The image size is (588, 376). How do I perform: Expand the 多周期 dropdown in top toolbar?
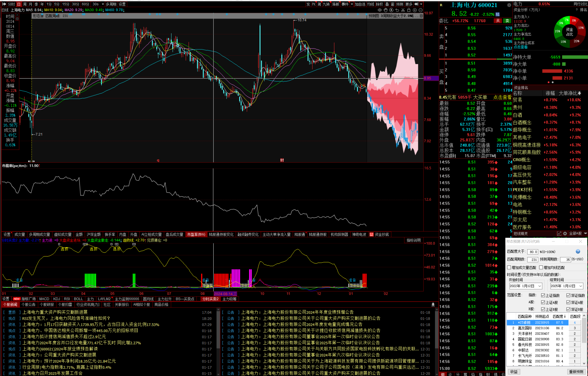(x=111, y=4)
